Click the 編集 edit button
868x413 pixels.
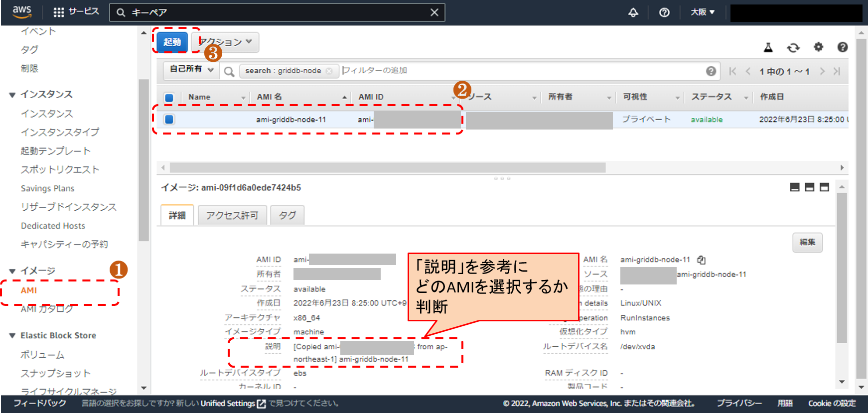[807, 243]
